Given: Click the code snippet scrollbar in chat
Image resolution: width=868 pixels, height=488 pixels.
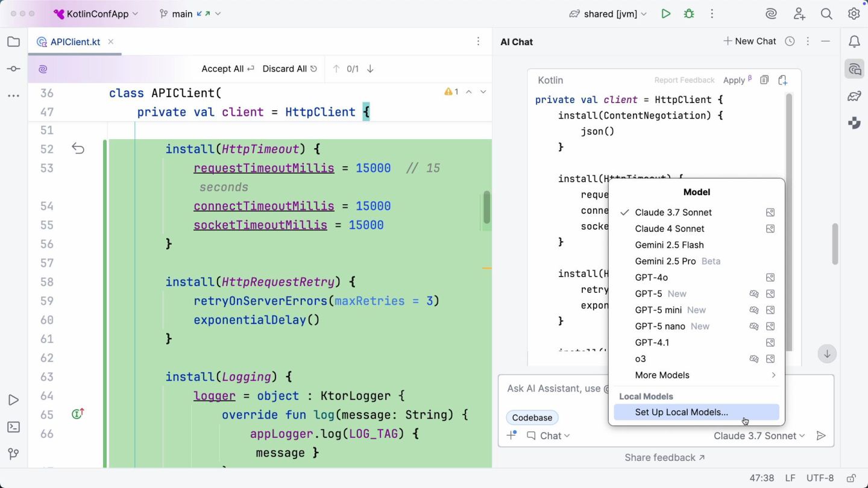Looking at the screenshot, I should [789, 221].
